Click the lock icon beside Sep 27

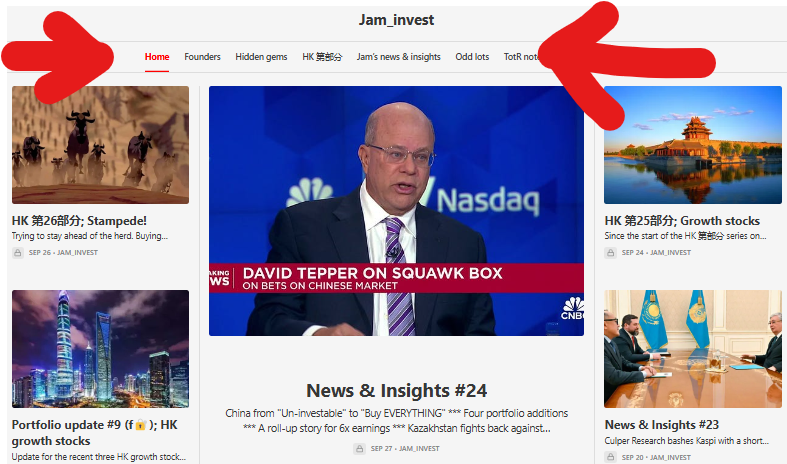(x=359, y=448)
